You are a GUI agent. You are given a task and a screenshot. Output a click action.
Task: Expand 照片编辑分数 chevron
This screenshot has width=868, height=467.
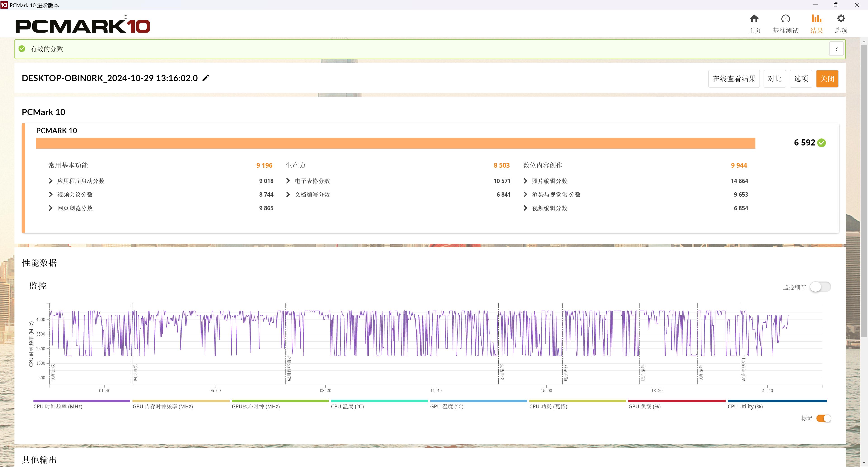pyautogui.click(x=525, y=181)
